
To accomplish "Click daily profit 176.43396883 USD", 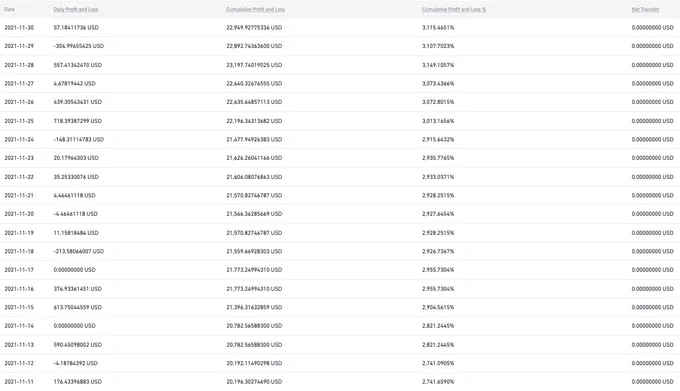I will [x=78, y=381].
